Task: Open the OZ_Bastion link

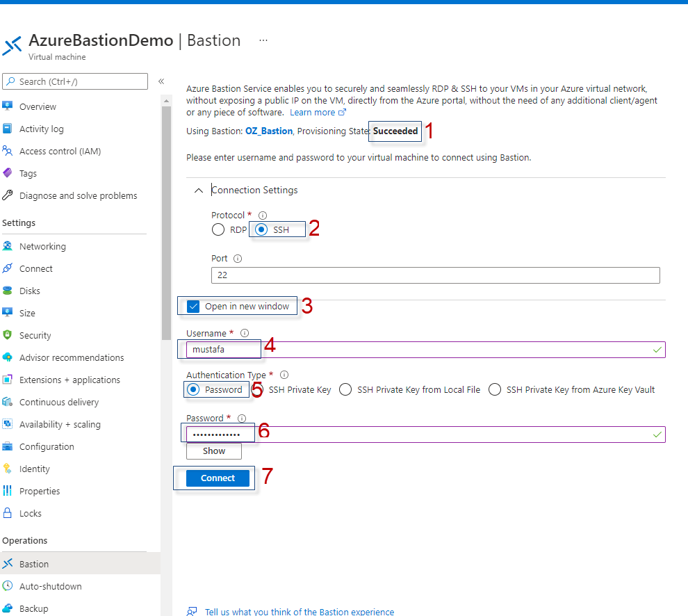Action: click(269, 131)
